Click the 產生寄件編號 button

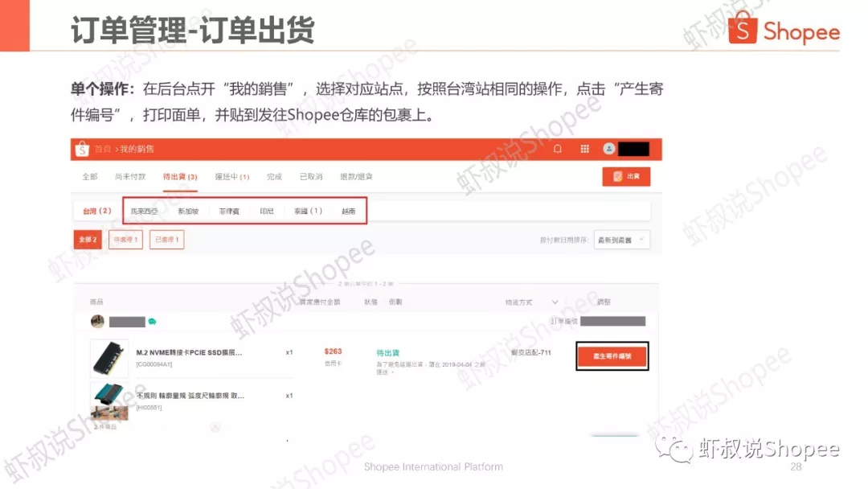(612, 356)
